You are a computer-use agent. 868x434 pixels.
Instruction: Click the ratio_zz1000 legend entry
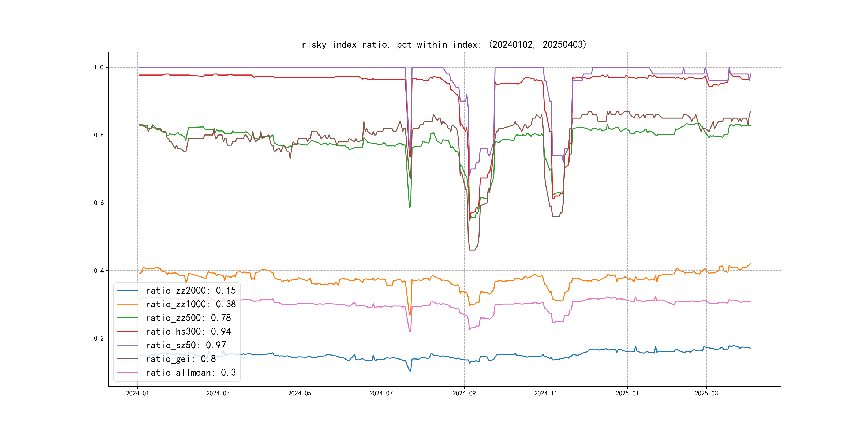coord(190,304)
